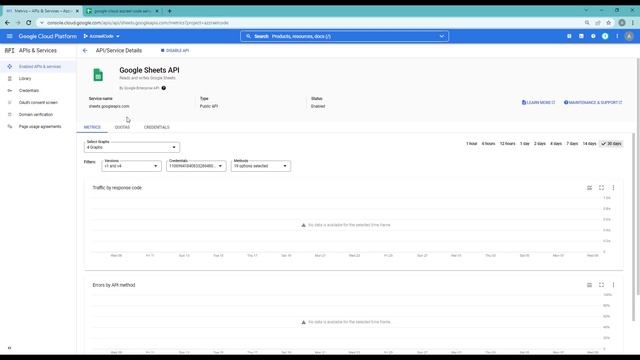The height and width of the screenshot is (360, 640).
Task: Expand Traffic by response code chart fullscreen
Action: click(601, 188)
